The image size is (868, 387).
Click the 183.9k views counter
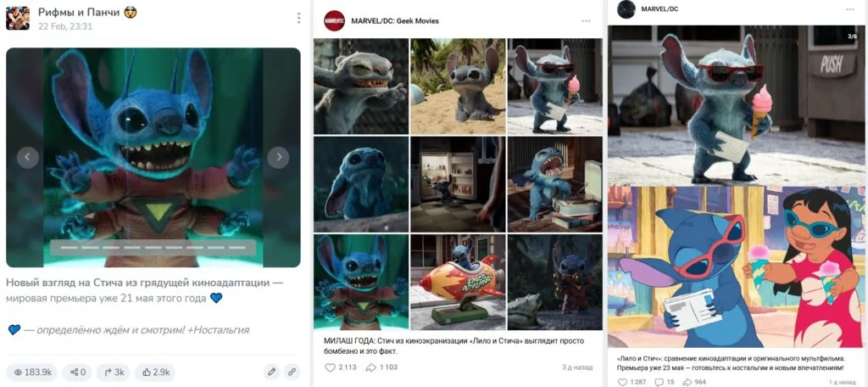tap(32, 372)
